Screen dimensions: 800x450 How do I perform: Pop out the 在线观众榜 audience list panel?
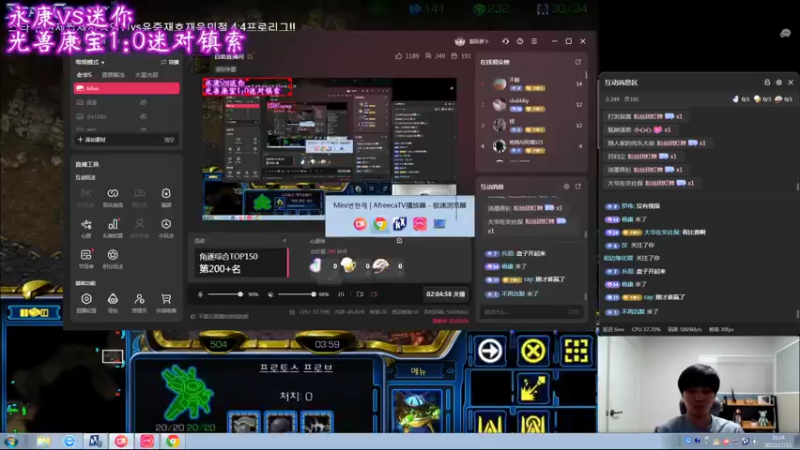(x=578, y=62)
